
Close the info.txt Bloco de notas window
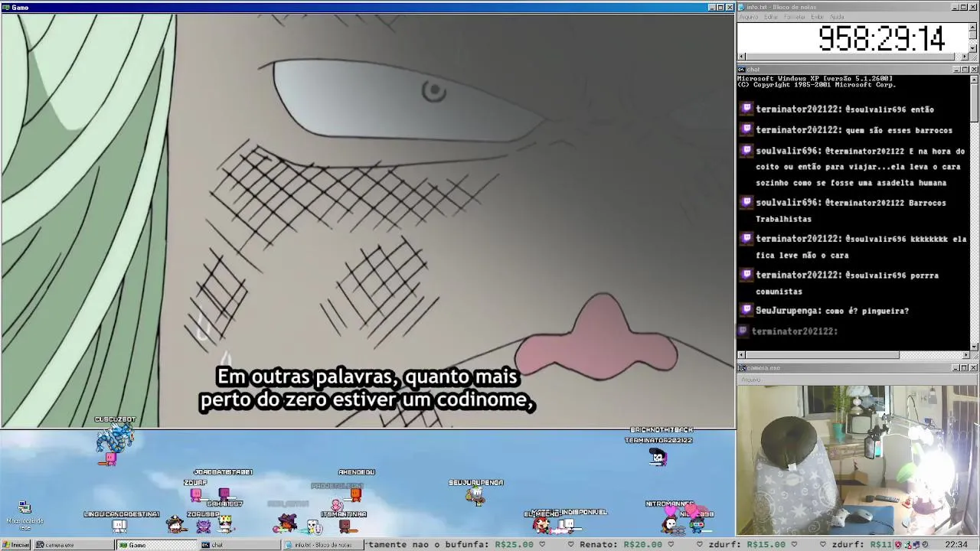coord(974,7)
